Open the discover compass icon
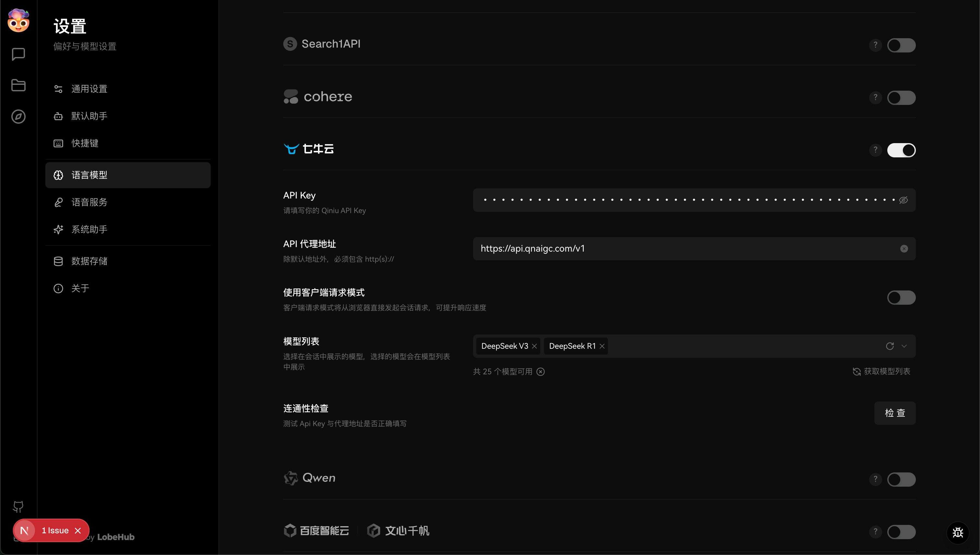The height and width of the screenshot is (555, 980). coord(18,116)
